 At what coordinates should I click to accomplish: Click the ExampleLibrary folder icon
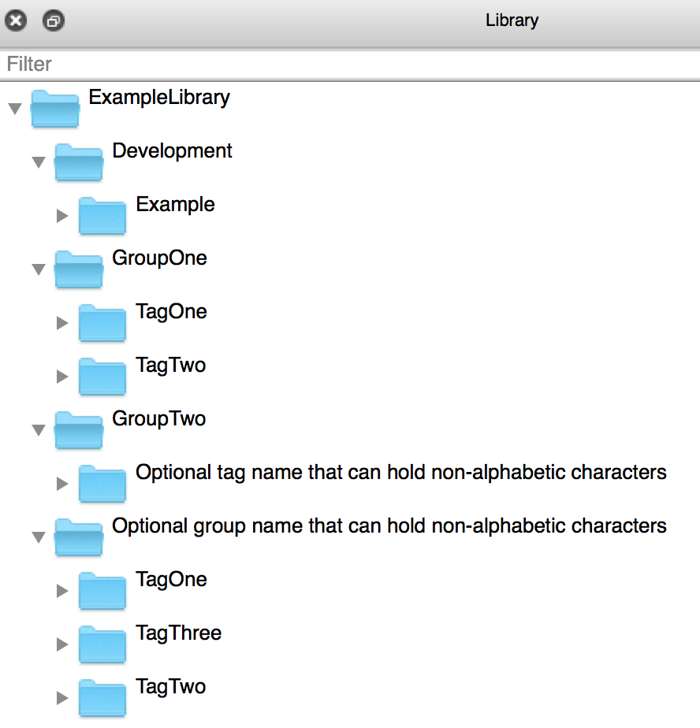pyautogui.click(x=54, y=108)
